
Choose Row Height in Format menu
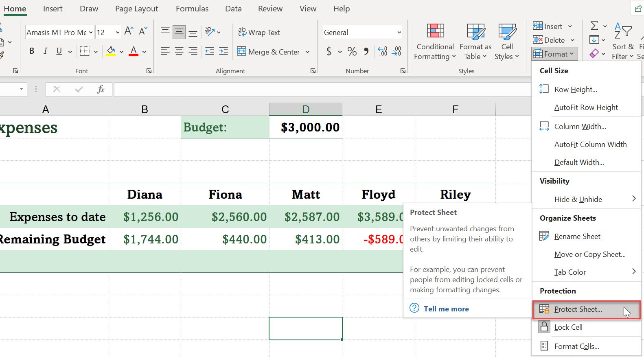(x=586, y=89)
